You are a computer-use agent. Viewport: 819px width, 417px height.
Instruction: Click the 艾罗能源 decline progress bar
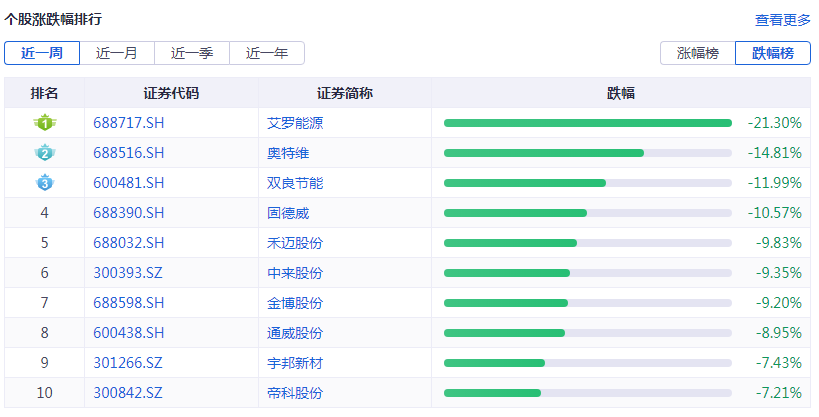587,123
